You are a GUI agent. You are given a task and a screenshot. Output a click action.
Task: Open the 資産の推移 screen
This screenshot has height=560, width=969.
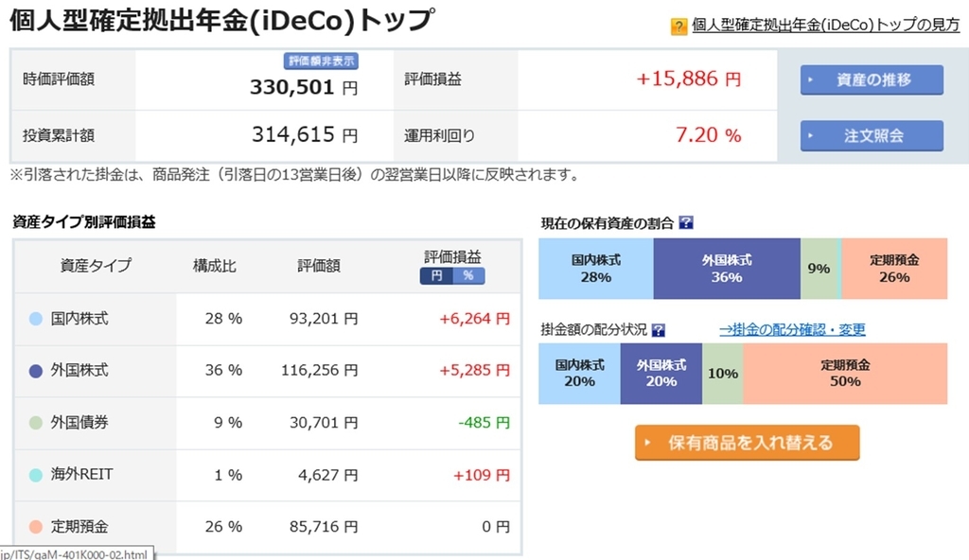[871, 80]
